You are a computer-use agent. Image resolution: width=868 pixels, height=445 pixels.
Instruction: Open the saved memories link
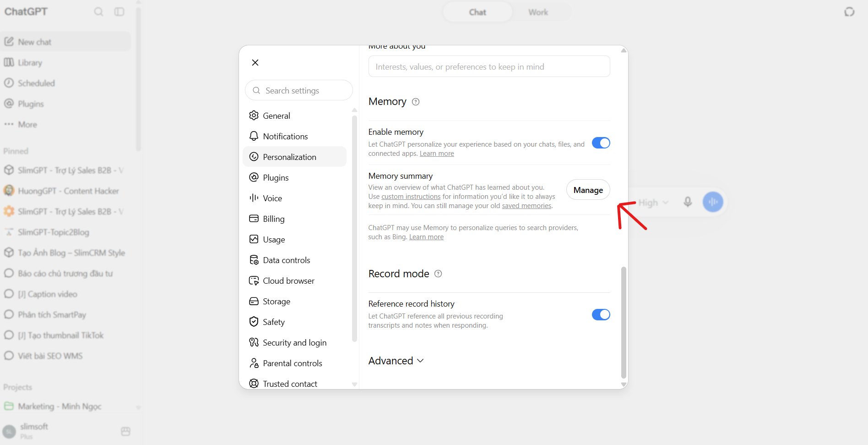click(526, 206)
